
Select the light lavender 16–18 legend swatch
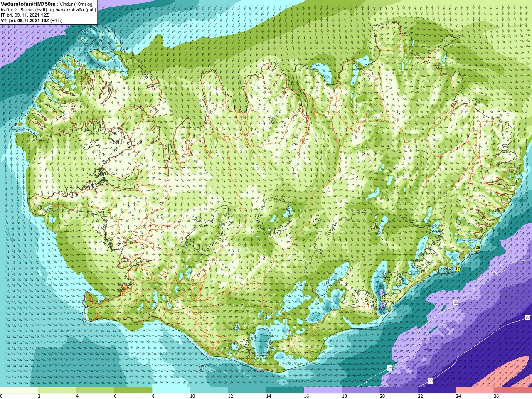323,390
